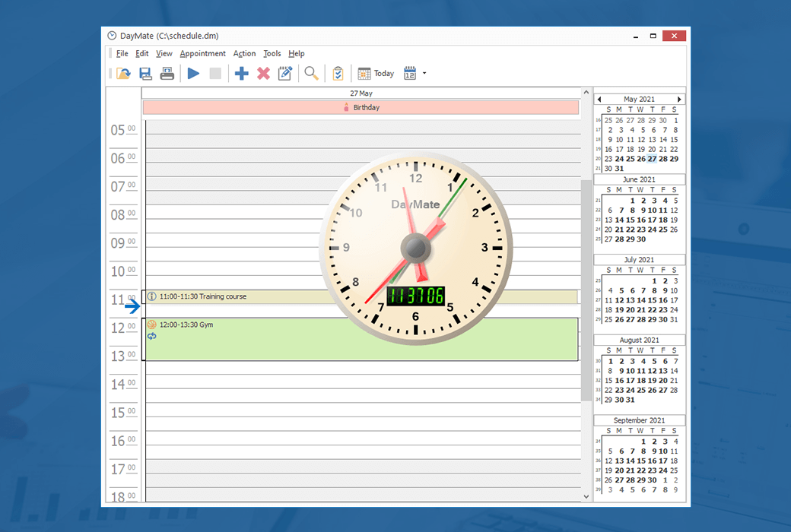Click the Birthday candle icon
Viewport: 791px width, 532px height.
click(346, 107)
